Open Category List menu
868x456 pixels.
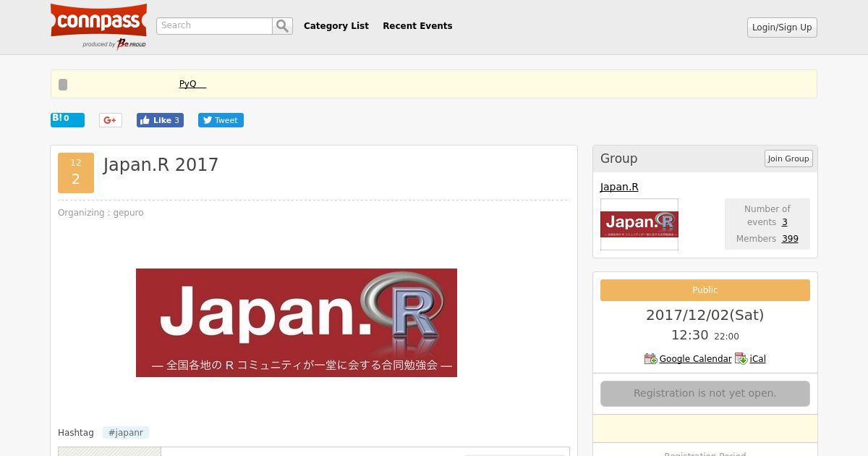tap(336, 26)
